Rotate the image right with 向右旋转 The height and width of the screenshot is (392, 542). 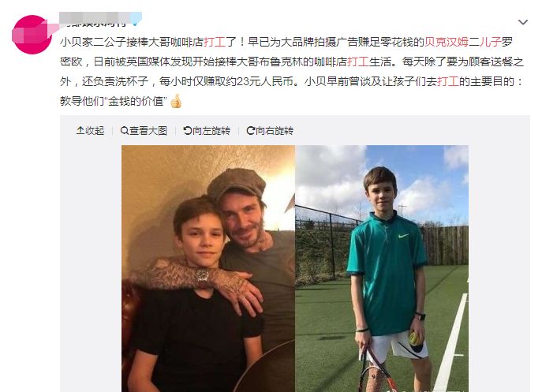pyautogui.click(x=270, y=131)
